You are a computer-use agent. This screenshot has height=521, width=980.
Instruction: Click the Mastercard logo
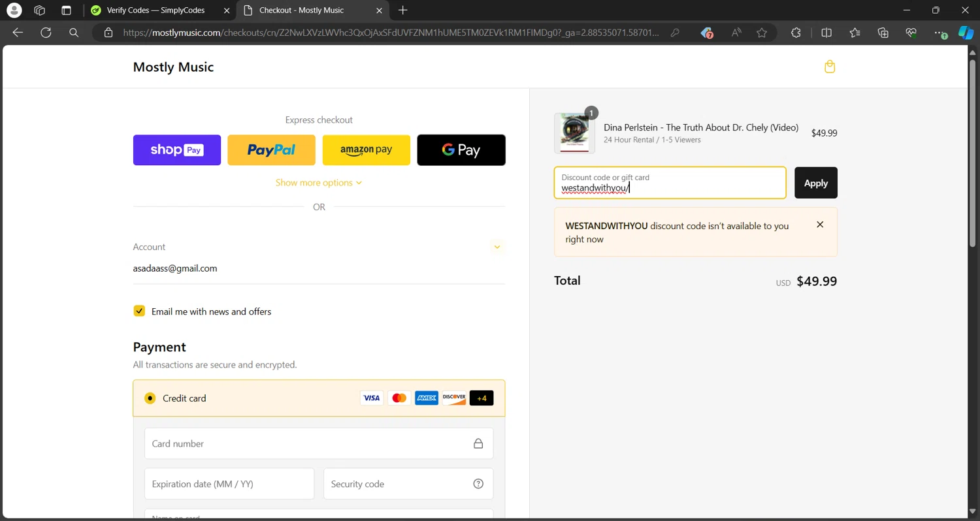pyautogui.click(x=399, y=398)
